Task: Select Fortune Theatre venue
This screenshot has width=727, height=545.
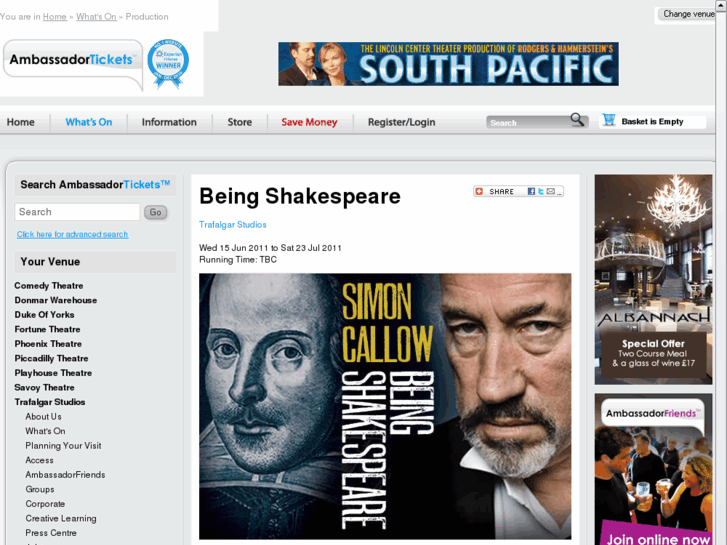Action: click(x=47, y=329)
